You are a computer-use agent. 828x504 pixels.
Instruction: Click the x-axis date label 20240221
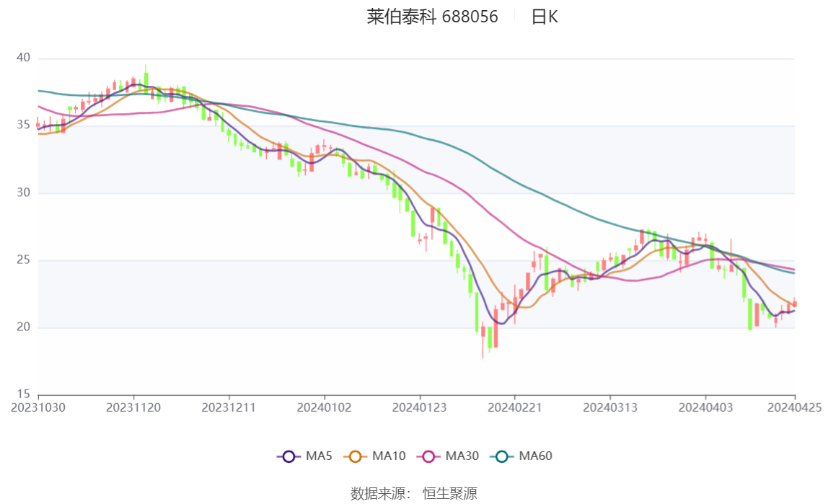click(x=515, y=408)
